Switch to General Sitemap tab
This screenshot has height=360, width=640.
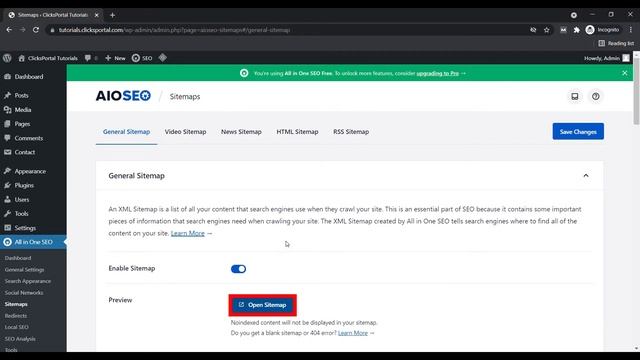coord(127,132)
